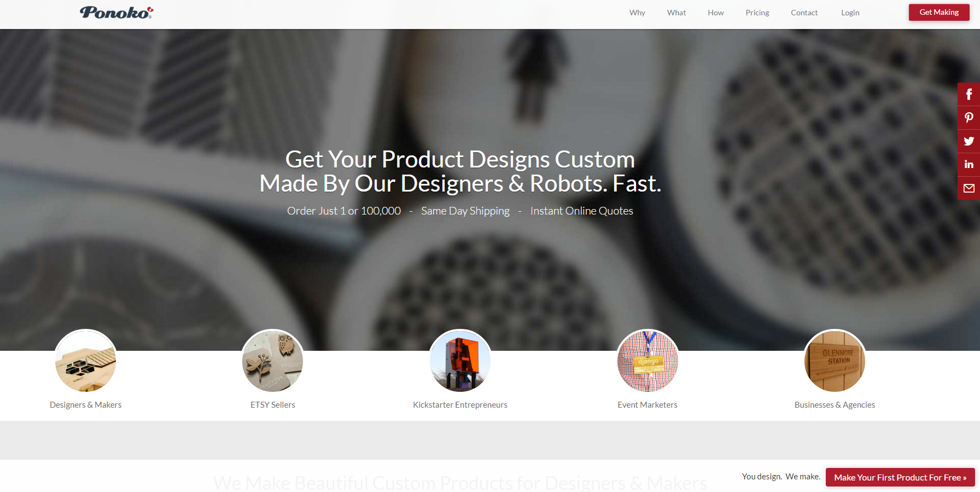This screenshot has height=492, width=980.
Task: Click the email envelope share icon
Action: coord(969,188)
